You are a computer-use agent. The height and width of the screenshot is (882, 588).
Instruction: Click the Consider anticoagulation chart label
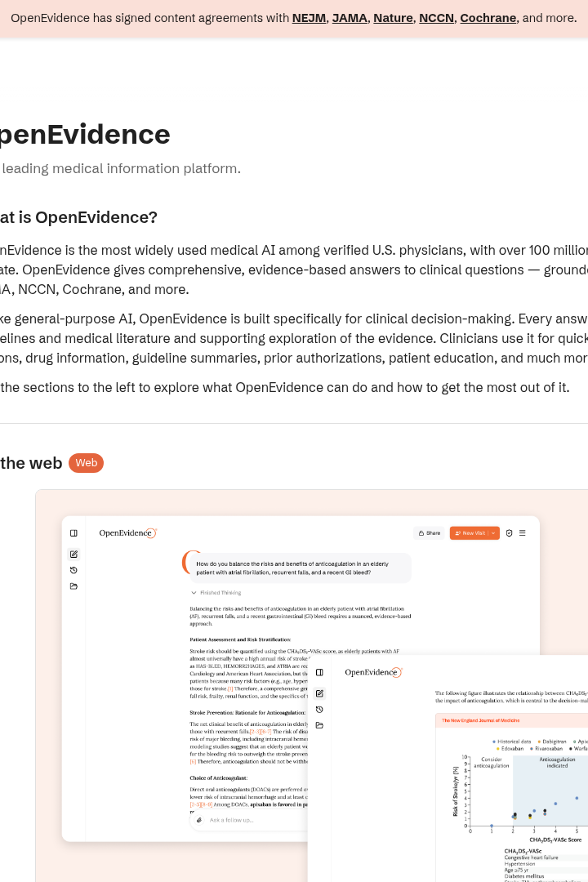(491, 762)
